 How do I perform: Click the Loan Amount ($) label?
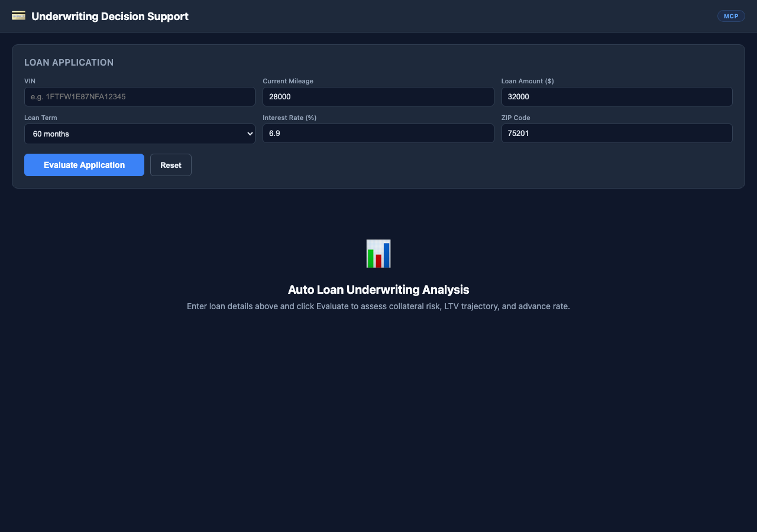tap(528, 81)
